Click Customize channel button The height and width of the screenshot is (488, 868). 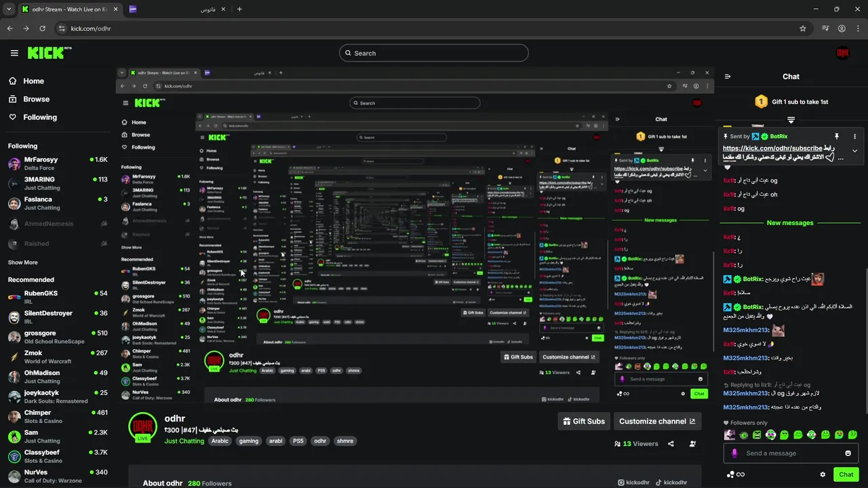tap(657, 421)
